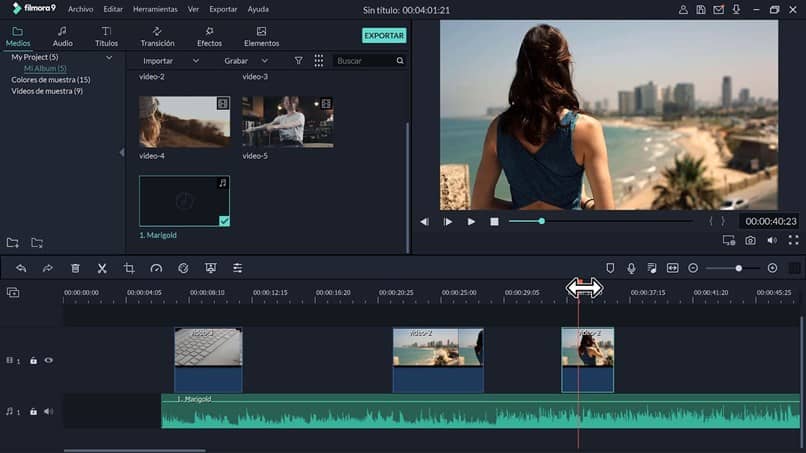806x453 pixels.
Task: Open the speed control tool
Action: click(156, 268)
